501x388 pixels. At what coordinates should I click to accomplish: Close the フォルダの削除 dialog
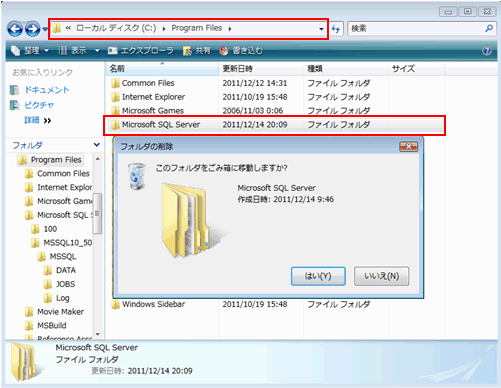408,146
